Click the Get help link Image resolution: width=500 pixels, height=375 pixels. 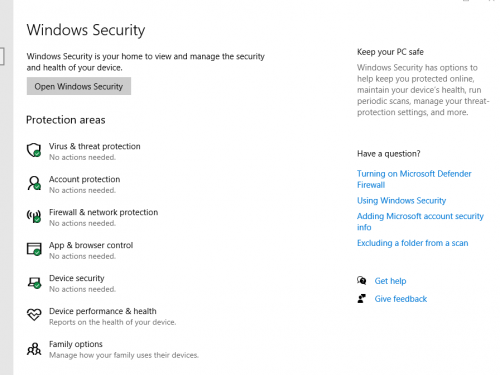pyautogui.click(x=390, y=281)
